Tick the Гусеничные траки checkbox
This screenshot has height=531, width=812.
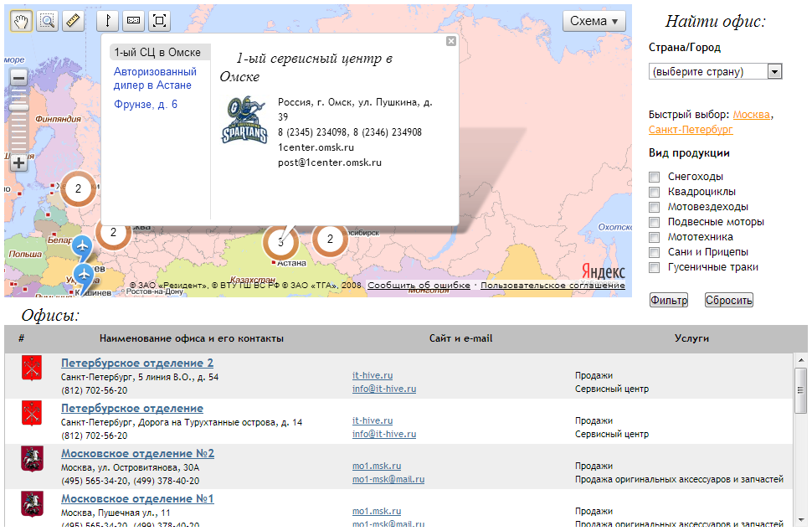[655, 267]
